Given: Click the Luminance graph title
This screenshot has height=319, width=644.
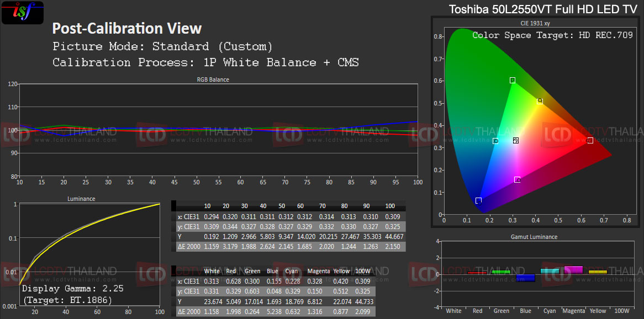Looking at the screenshot, I should pos(81,199).
